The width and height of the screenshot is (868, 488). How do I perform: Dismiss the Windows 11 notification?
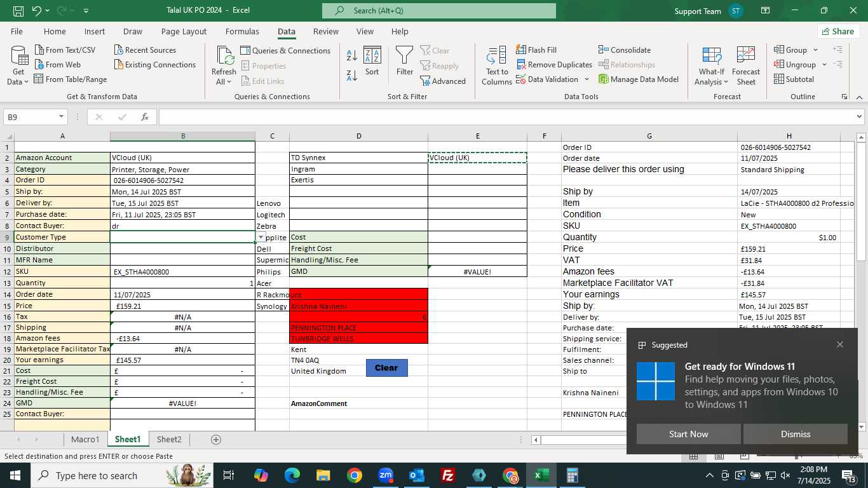point(796,434)
